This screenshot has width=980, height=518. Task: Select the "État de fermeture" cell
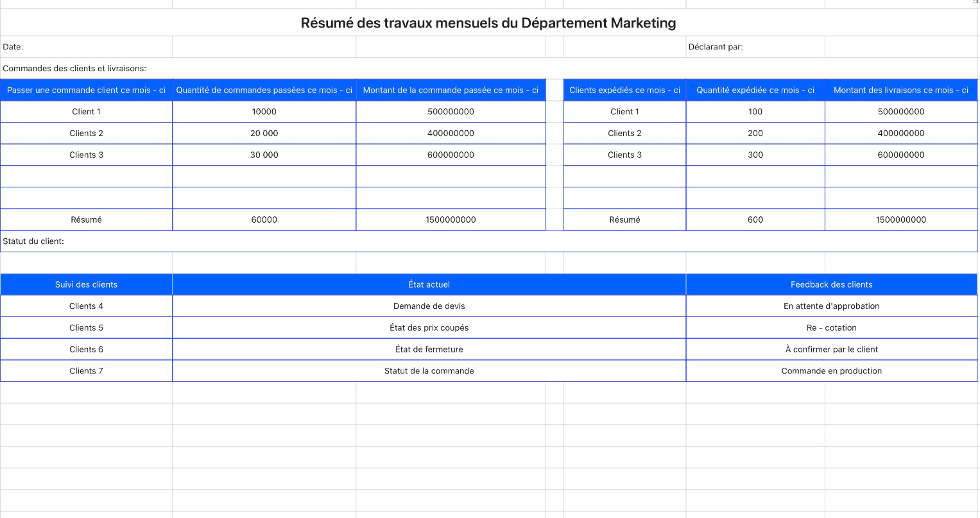(429, 350)
